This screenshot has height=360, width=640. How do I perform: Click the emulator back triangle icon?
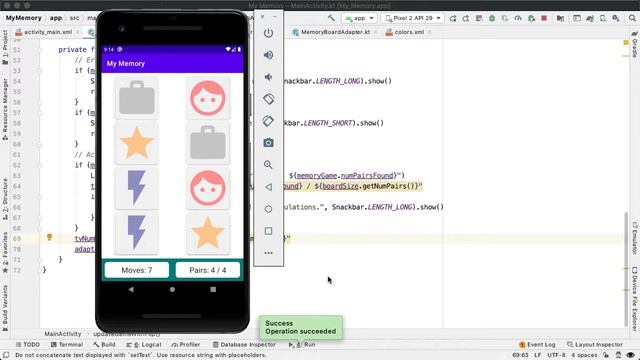tap(268, 187)
